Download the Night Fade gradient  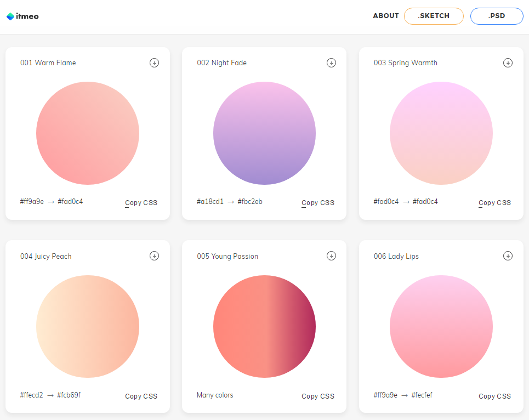tap(331, 63)
